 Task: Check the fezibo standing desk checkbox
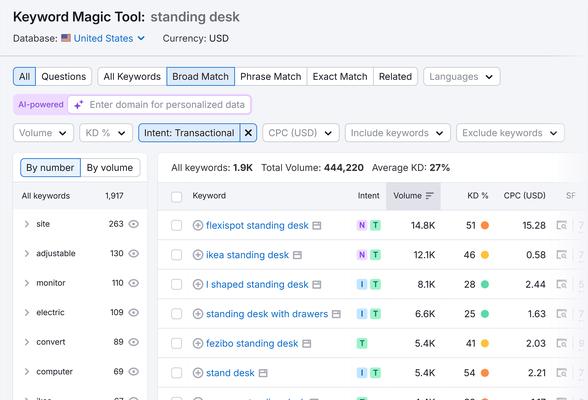point(176,343)
